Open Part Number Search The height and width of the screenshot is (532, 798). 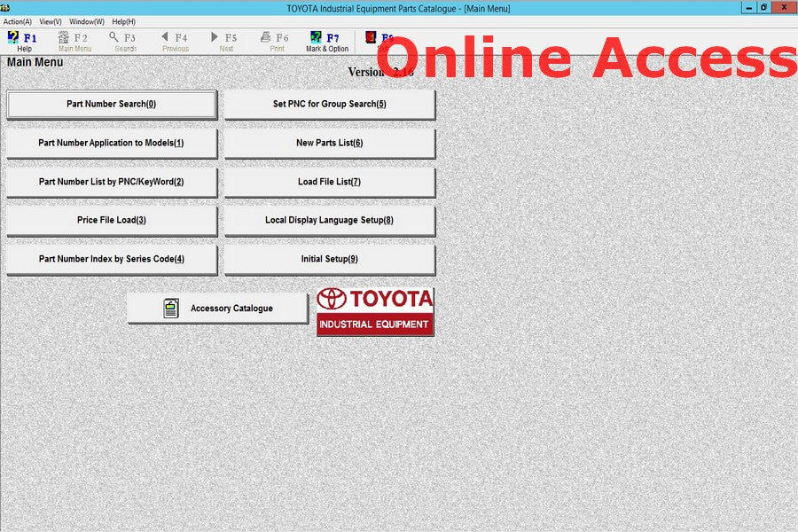pos(112,105)
